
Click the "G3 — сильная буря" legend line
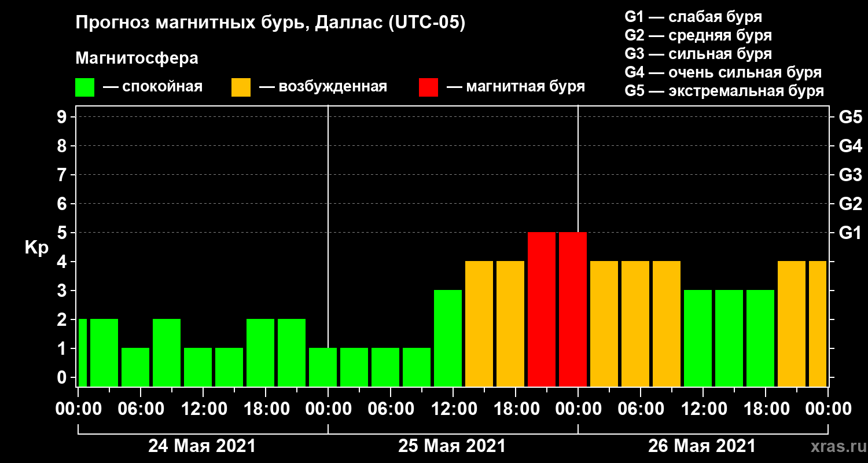(698, 54)
